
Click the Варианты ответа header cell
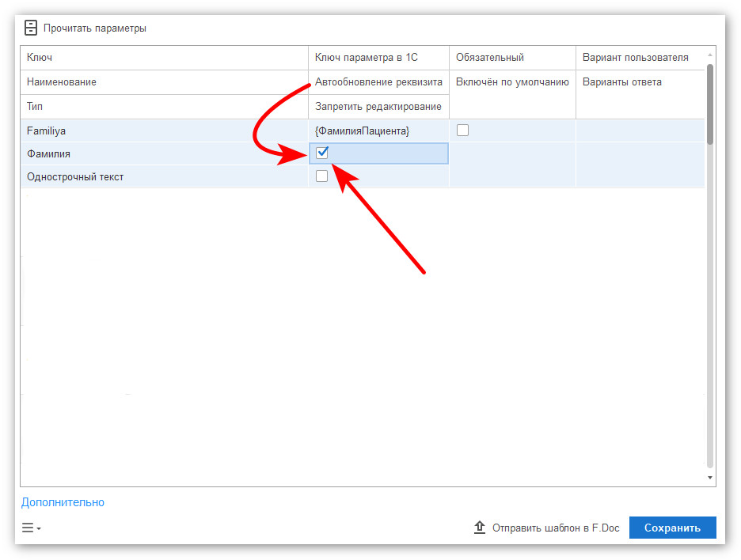point(640,94)
